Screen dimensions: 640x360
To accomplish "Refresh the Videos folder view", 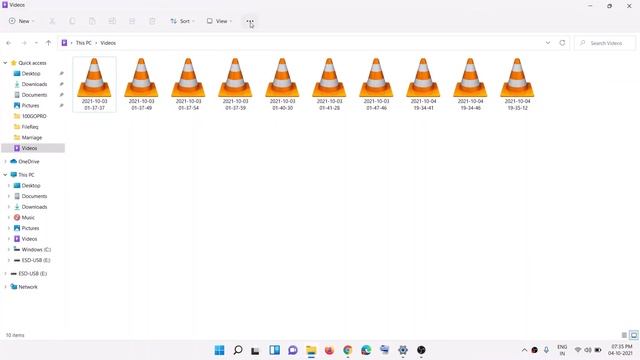I will (562, 43).
